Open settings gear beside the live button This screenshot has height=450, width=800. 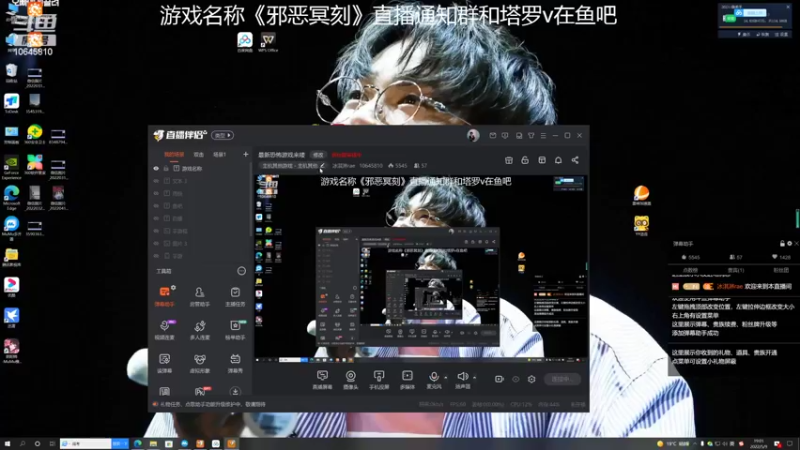[x=532, y=379]
